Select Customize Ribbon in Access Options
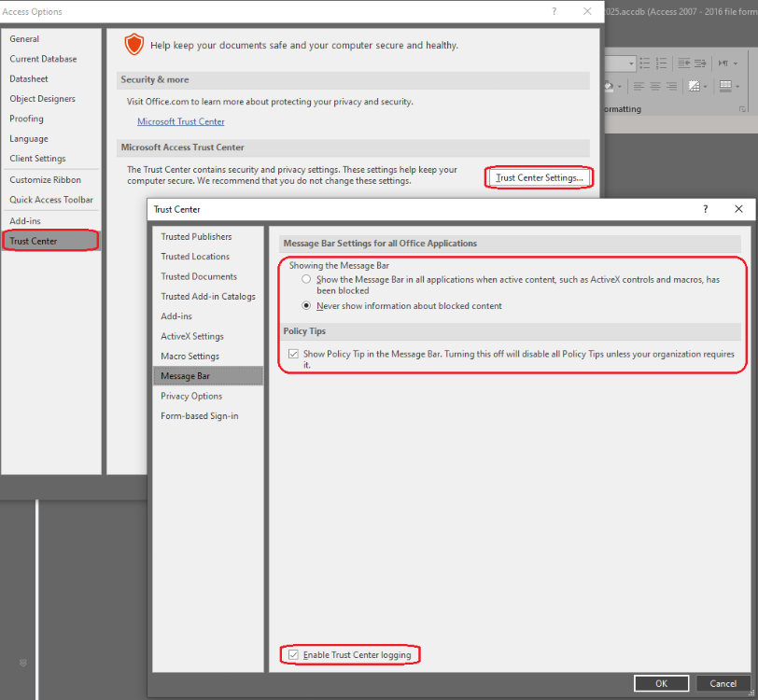This screenshot has width=758, height=700. pyautogui.click(x=51, y=180)
